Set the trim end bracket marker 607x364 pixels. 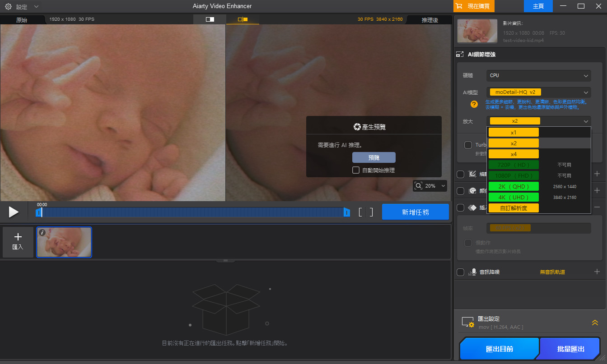click(x=371, y=212)
